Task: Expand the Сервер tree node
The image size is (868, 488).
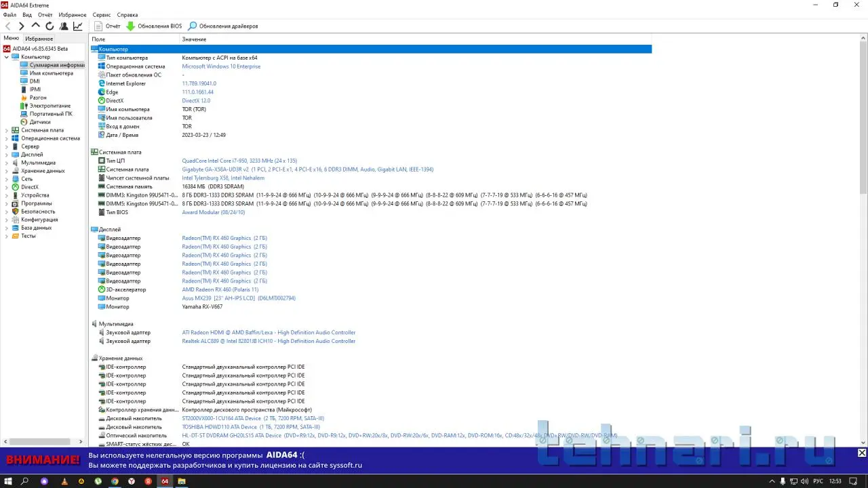Action: point(7,146)
